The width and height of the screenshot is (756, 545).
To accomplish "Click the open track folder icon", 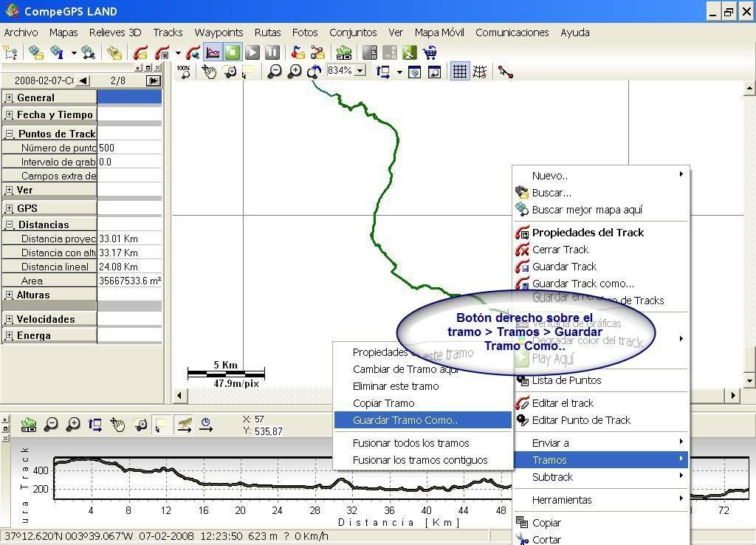I will coord(141,52).
